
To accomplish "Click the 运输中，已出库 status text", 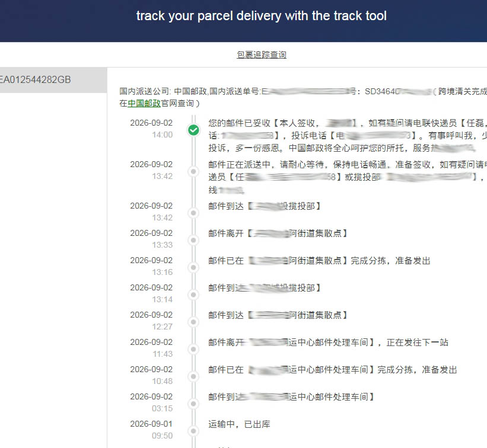I will [x=239, y=424].
